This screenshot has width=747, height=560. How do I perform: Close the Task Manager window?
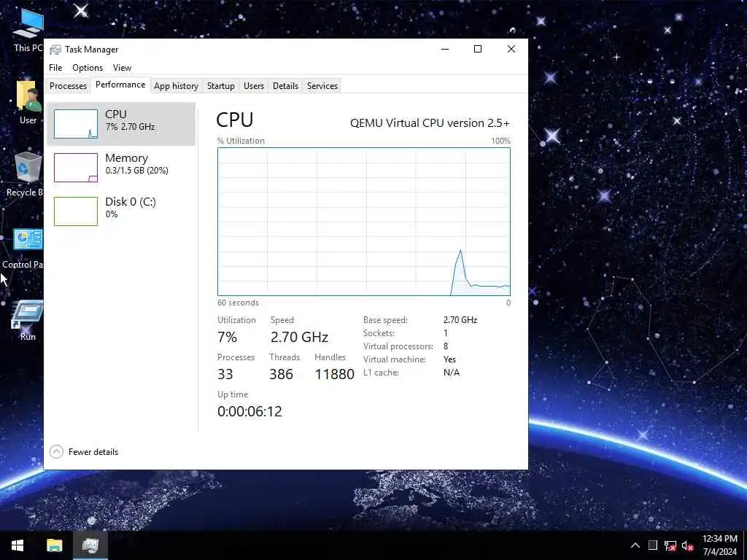pyautogui.click(x=511, y=49)
